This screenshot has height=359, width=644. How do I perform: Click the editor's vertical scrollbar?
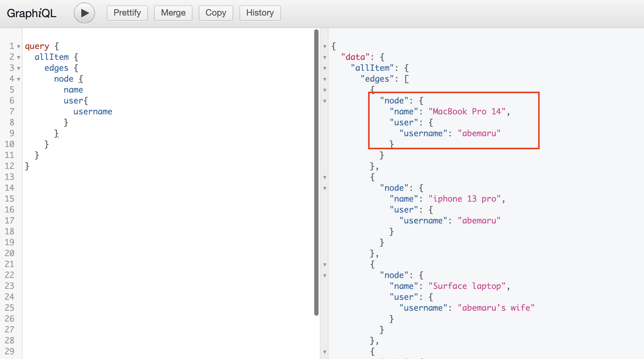(316, 171)
